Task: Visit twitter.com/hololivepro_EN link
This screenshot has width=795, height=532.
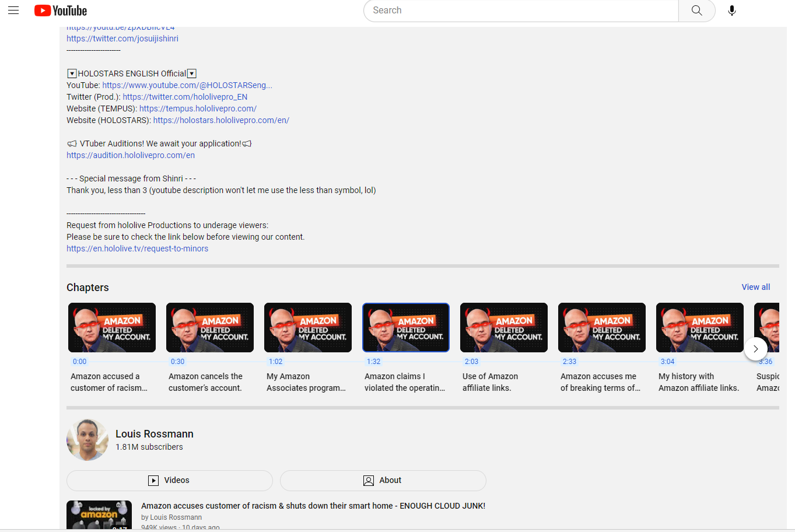Action: coord(185,97)
